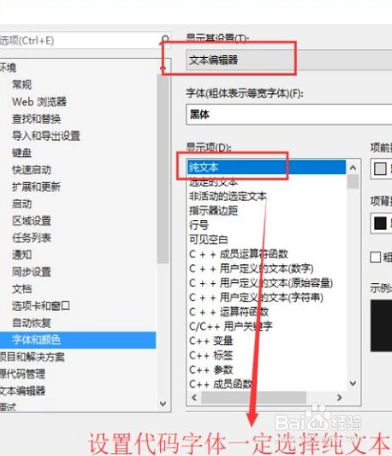Select 选项卡和窗口 in the options tree
The width and height of the screenshot is (392, 456).
[41, 306]
